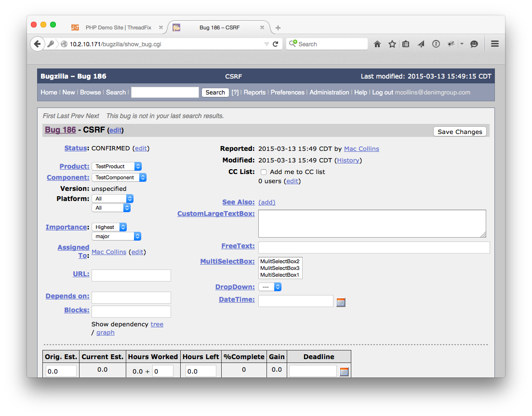This screenshot has width=532, height=416.
Task: Open the URL history dropdown arrow
Action: pyautogui.click(x=266, y=44)
